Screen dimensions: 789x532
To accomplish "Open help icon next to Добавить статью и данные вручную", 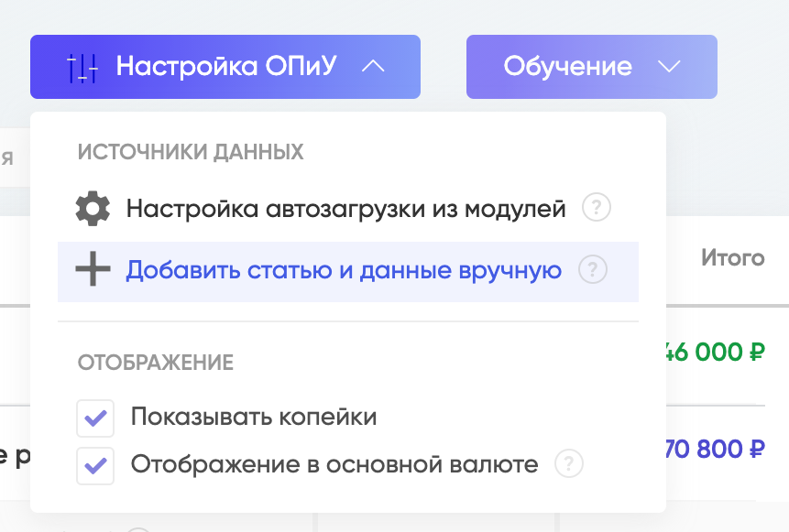I will point(593,269).
